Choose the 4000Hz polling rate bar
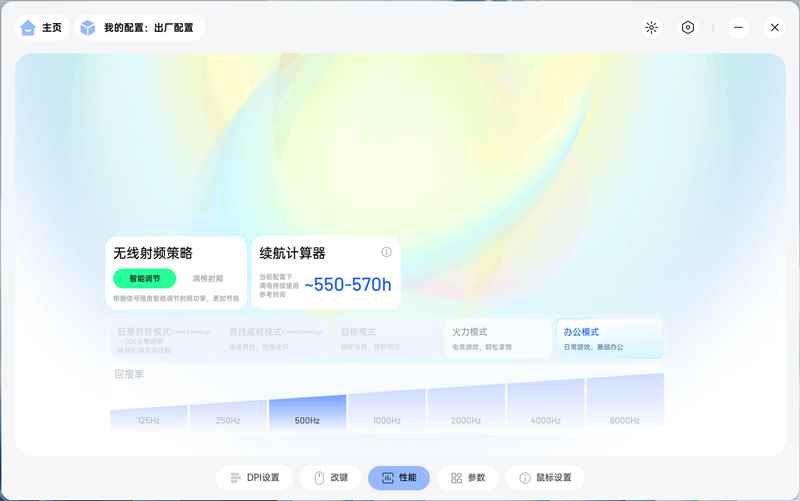The width and height of the screenshot is (800, 501). pyautogui.click(x=546, y=404)
